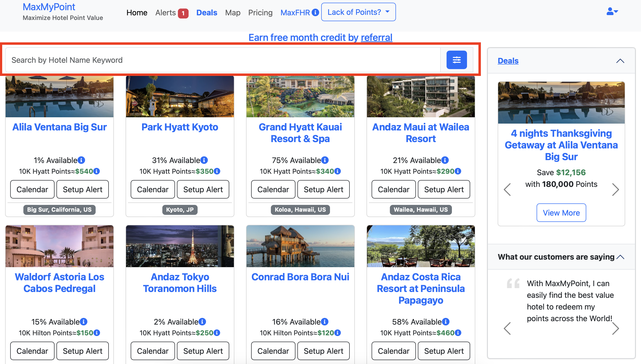Click the Big Sur, California, US tag

point(59,209)
